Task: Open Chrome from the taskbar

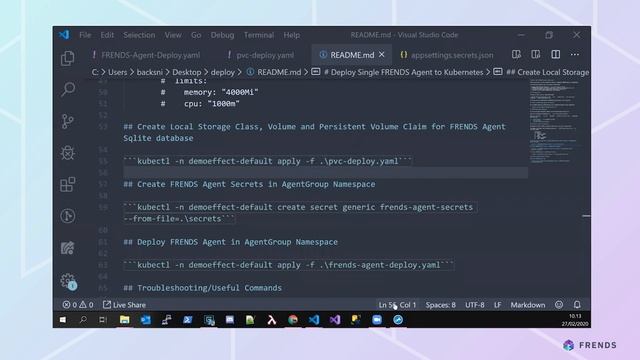Action: (x=293, y=320)
